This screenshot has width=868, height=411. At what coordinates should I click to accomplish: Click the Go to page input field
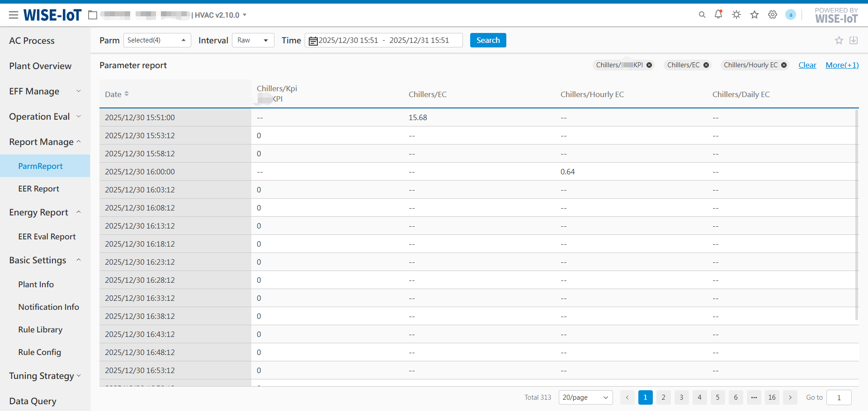click(x=839, y=397)
